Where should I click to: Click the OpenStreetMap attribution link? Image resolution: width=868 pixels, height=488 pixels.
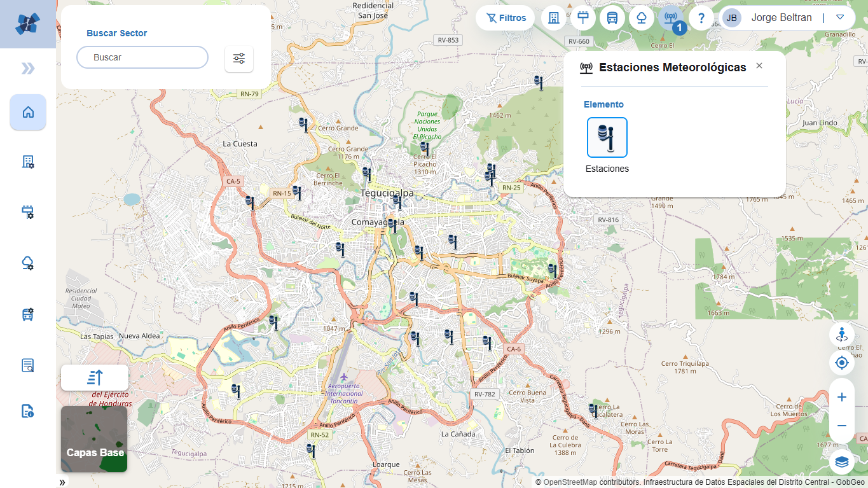tap(570, 482)
